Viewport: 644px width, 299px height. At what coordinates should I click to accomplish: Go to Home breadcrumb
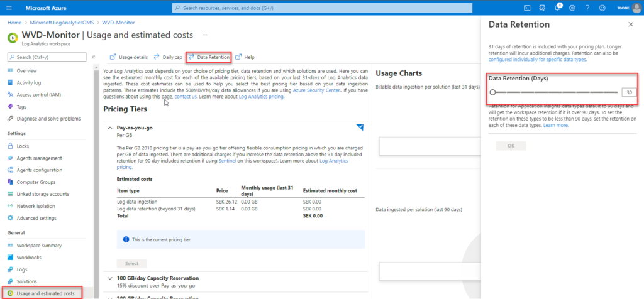[x=14, y=23]
